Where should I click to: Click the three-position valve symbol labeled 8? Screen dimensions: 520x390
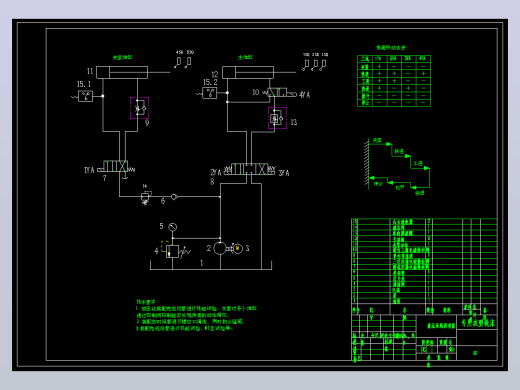coord(249,169)
